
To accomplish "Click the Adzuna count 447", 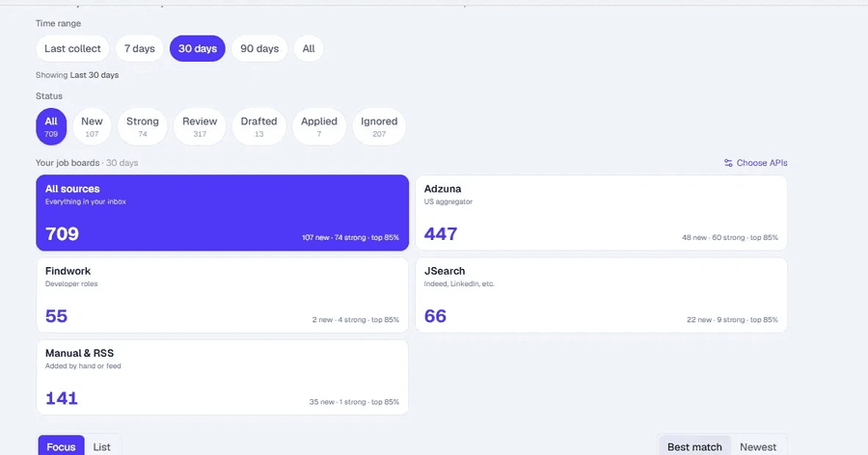I will (441, 234).
